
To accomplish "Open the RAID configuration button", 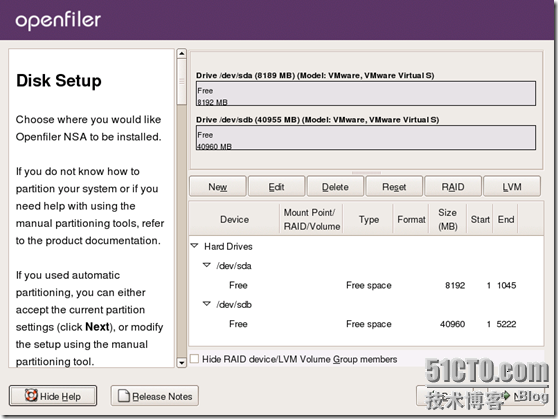I will 453,187.
